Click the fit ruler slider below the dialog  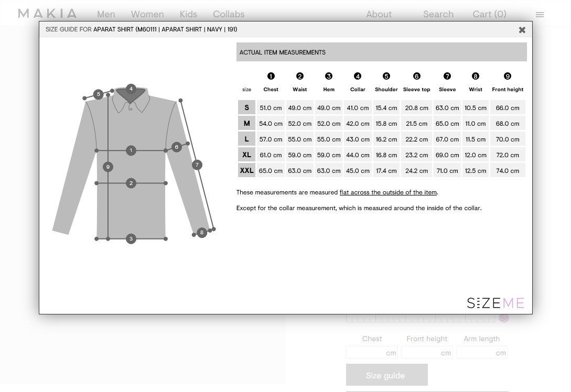point(420,319)
